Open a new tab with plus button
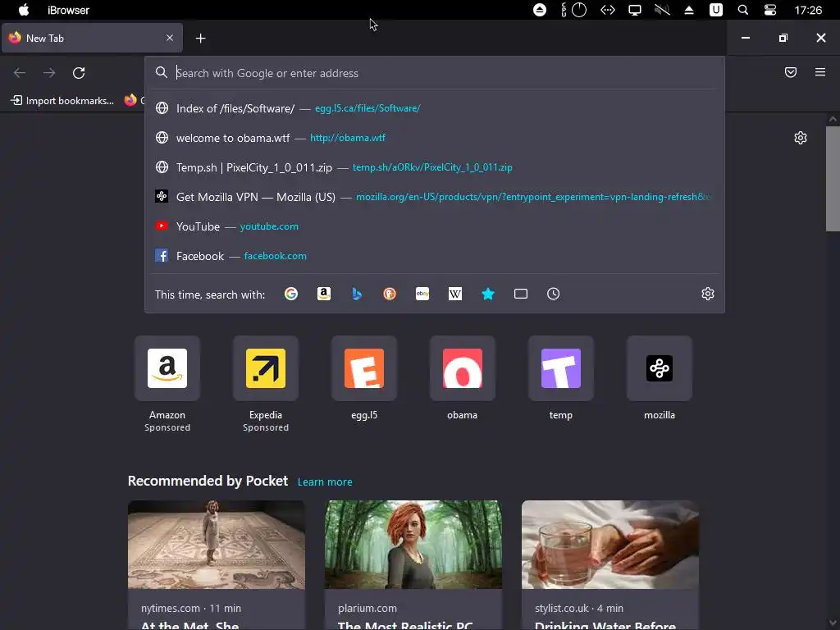Screen dimensions: 840x630 [200, 38]
